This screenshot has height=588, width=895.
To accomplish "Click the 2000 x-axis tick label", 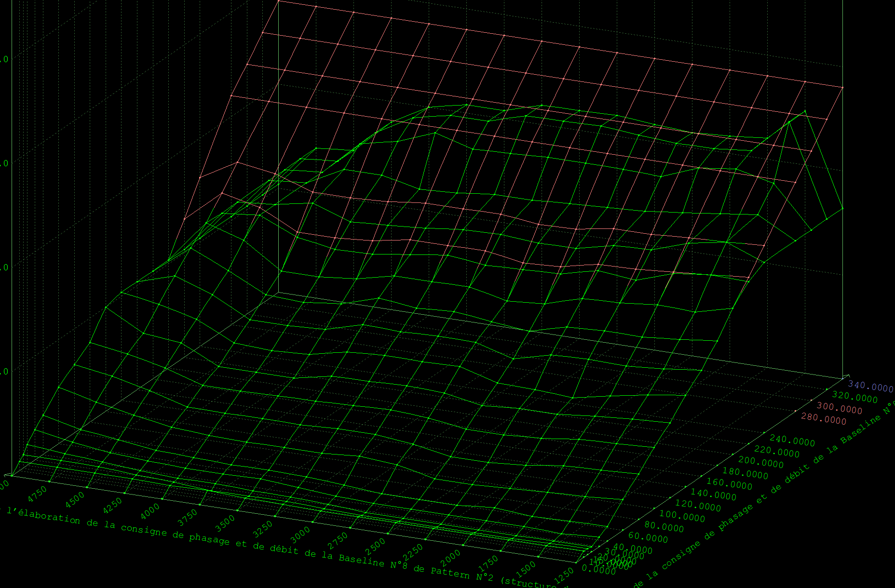I will (x=451, y=558).
